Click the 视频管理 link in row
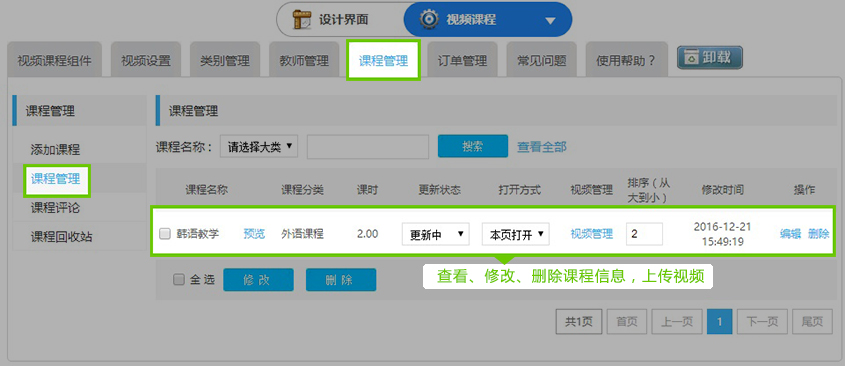Viewport: 845px width, 366px height. pyautogui.click(x=592, y=234)
